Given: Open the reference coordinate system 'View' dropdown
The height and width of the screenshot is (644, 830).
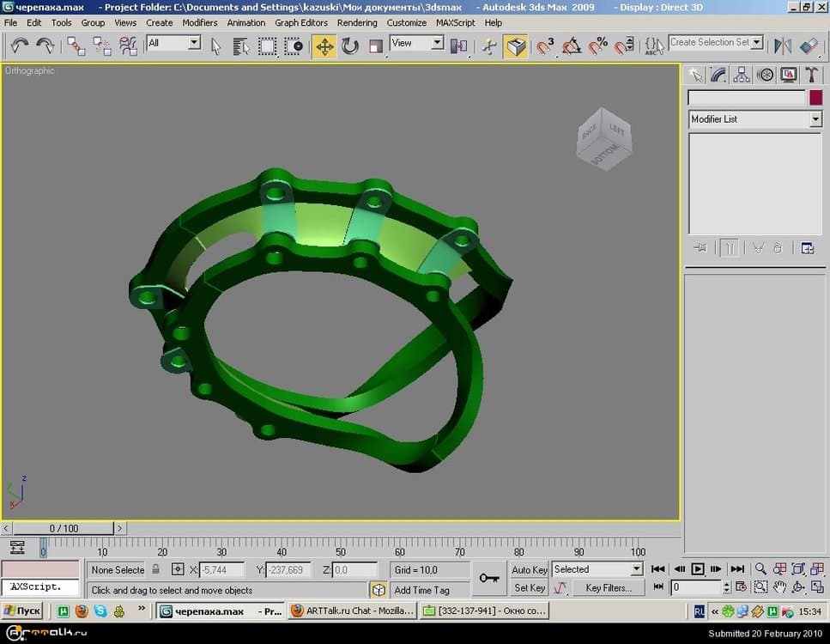Looking at the screenshot, I should click(x=437, y=43).
